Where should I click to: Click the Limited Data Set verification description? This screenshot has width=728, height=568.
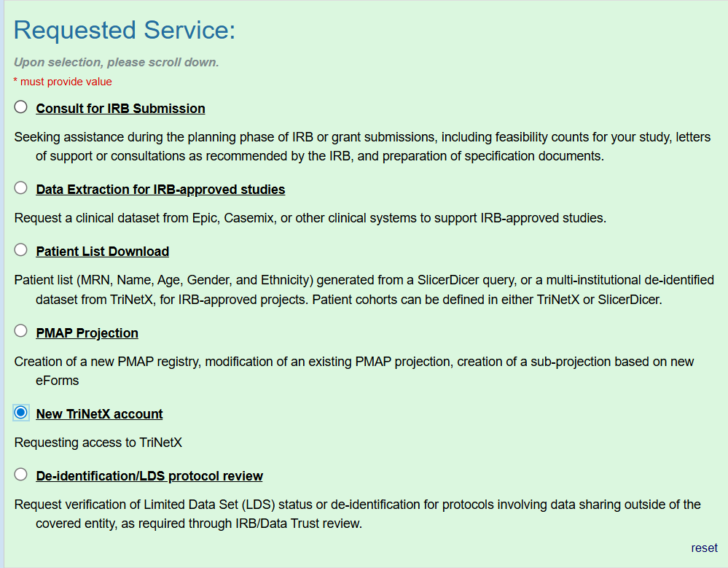(358, 513)
